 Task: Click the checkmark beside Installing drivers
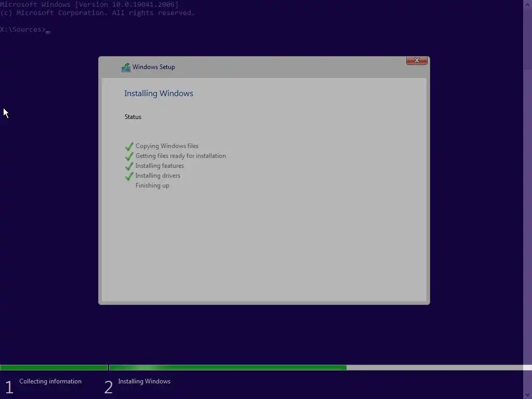[x=129, y=176]
